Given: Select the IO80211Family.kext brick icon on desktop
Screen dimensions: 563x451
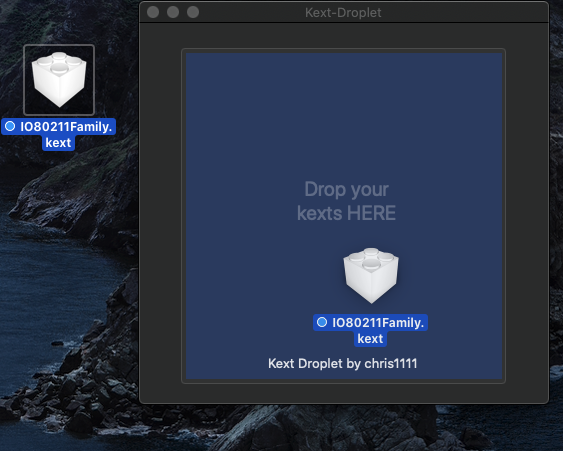Looking at the screenshot, I should click(59, 79).
